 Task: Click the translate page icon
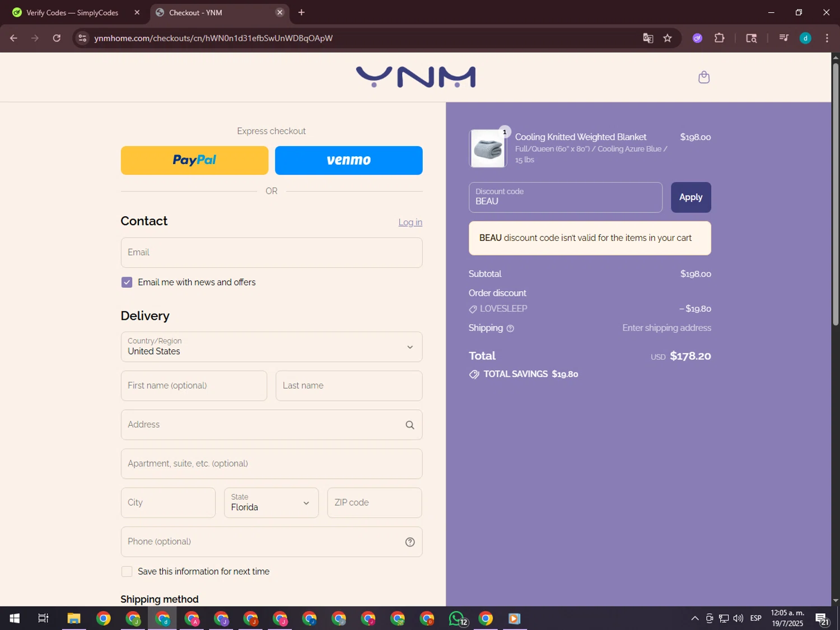(648, 38)
